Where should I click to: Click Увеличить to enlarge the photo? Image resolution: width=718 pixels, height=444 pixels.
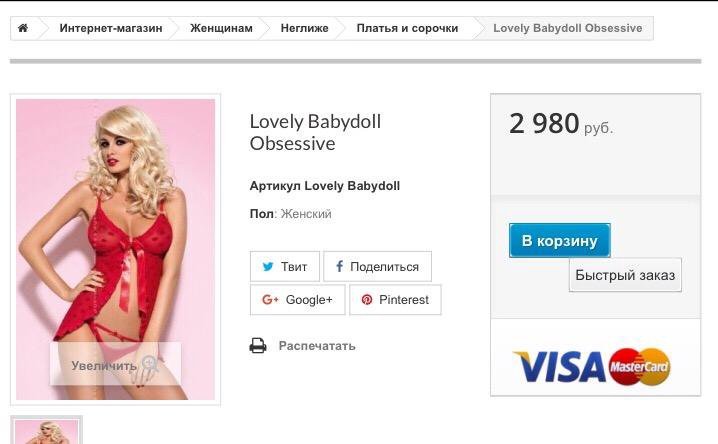[x=104, y=365]
